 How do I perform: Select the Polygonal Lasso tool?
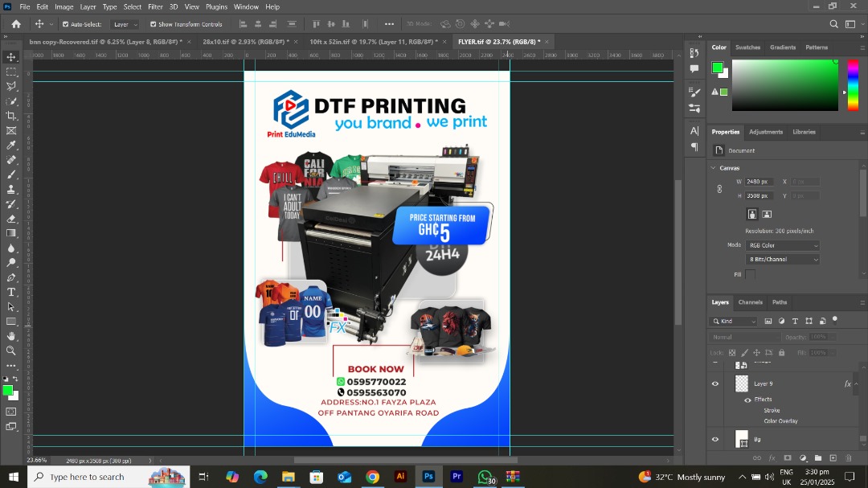tap(11, 86)
